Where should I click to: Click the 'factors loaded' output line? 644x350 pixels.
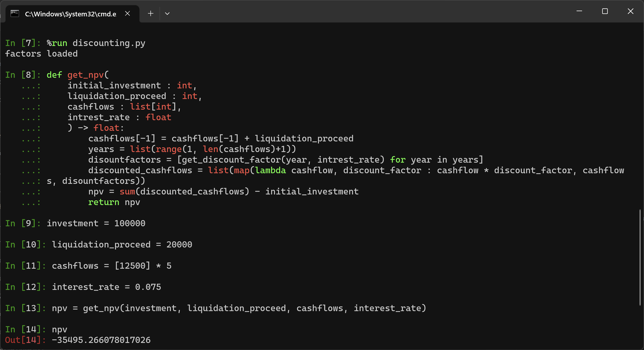[x=41, y=54]
